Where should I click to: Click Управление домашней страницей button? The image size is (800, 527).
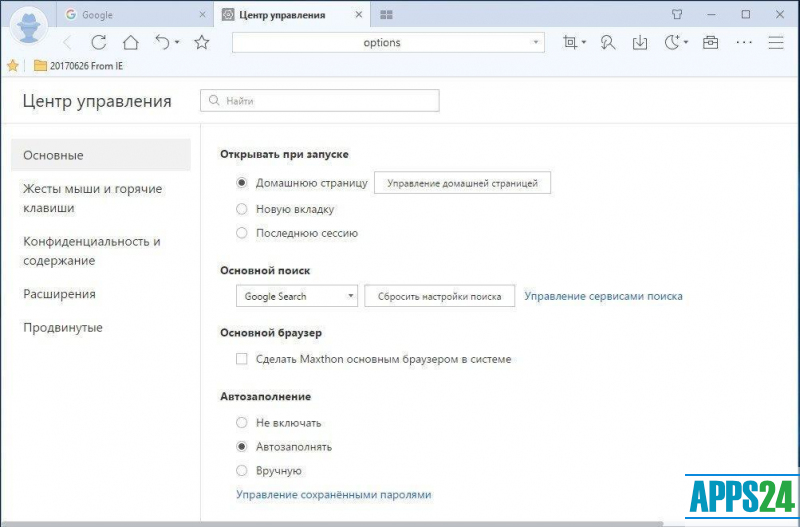tap(462, 183)
